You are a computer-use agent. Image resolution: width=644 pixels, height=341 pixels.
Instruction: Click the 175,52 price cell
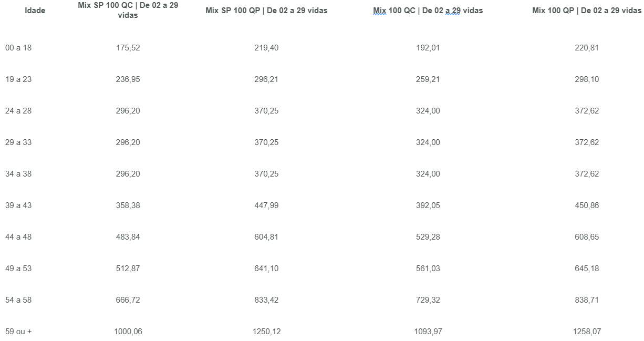pos(128,48)
